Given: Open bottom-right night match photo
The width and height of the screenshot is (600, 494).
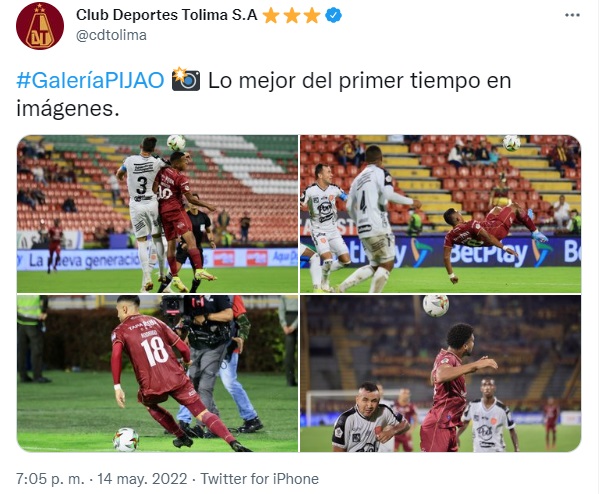Looking at the screenshot, I should [x=440, y=373].
